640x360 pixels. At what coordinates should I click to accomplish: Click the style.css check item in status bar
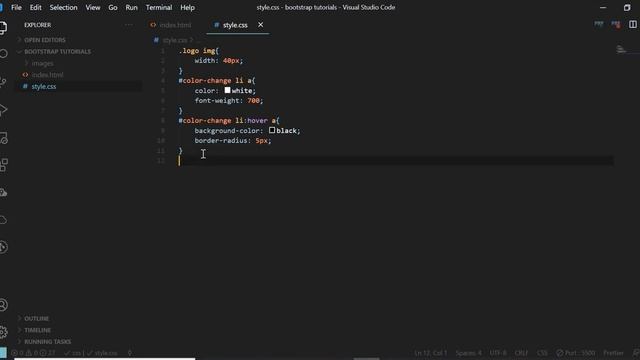102,353
